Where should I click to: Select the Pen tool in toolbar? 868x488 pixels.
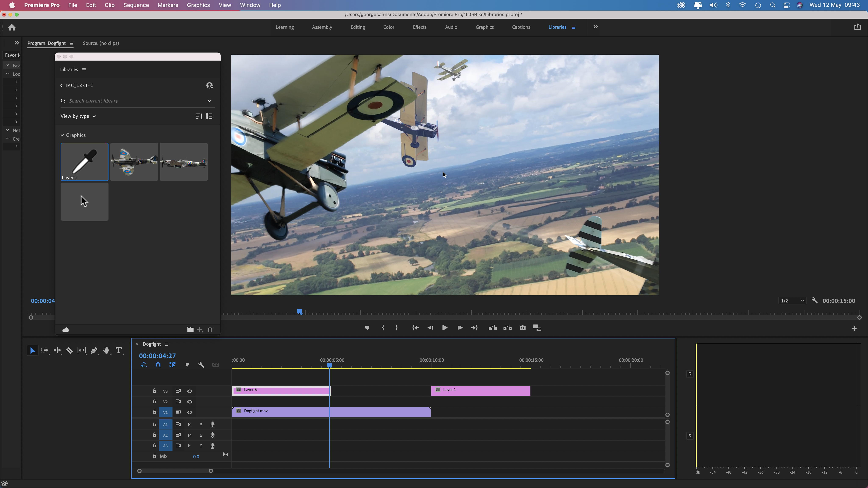click(x=94, y=350)
